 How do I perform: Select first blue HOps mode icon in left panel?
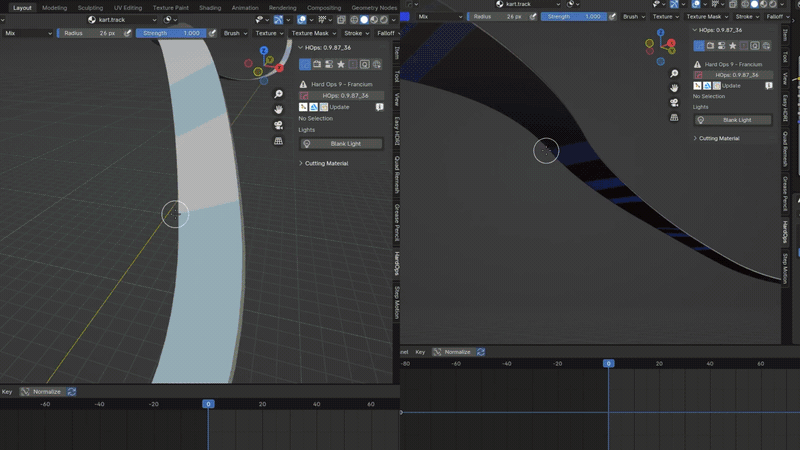[305, 64]
